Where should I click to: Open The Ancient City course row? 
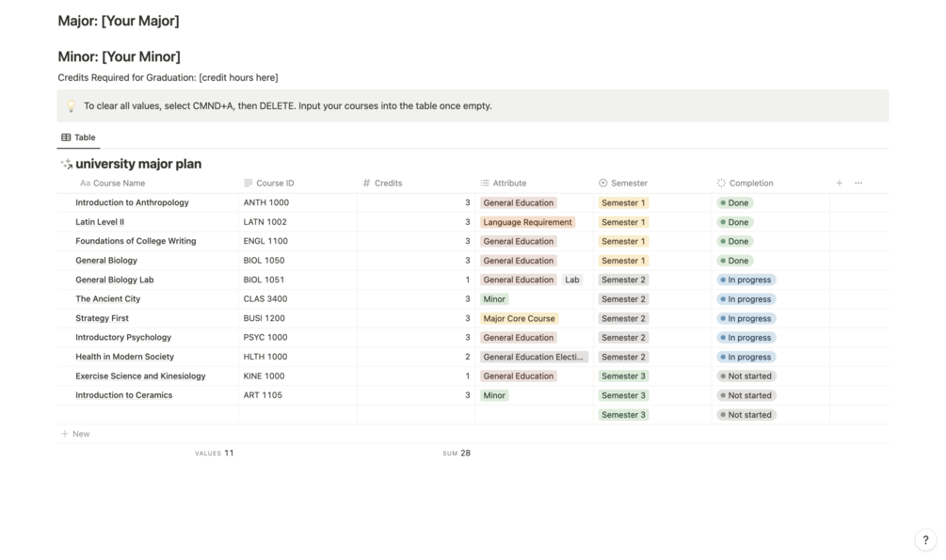(107, 299)
